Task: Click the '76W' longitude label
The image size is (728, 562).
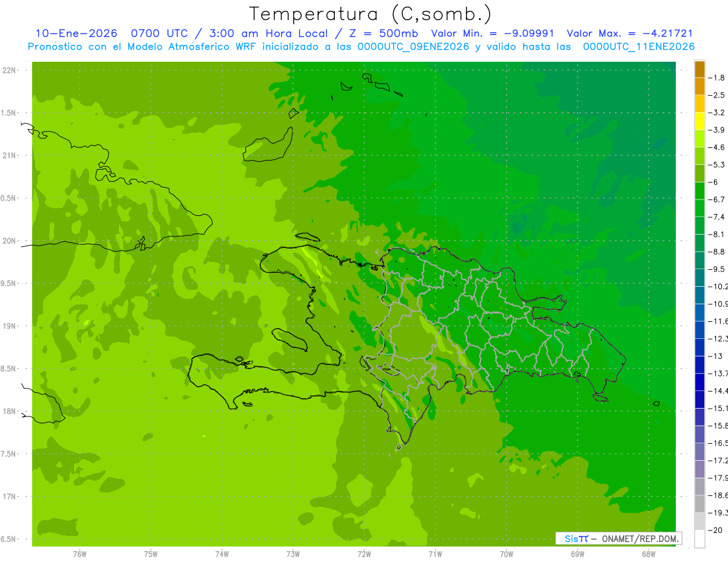Action: pyautogui.click(x=79, y=554)
